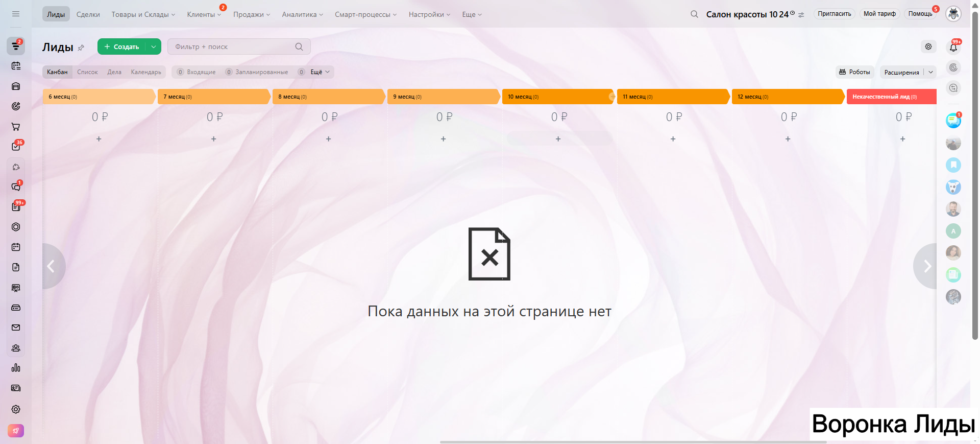Open the hamburger main menu

click(x=16, y=14)
